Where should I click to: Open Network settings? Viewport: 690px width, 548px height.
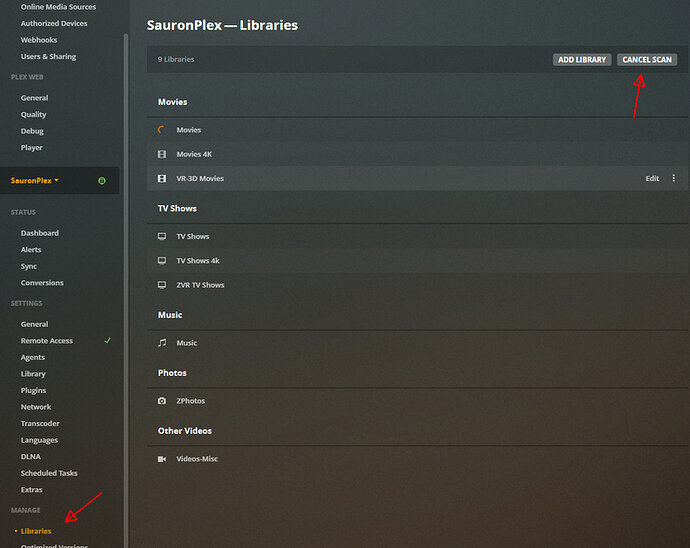click(x=36, y=407)
